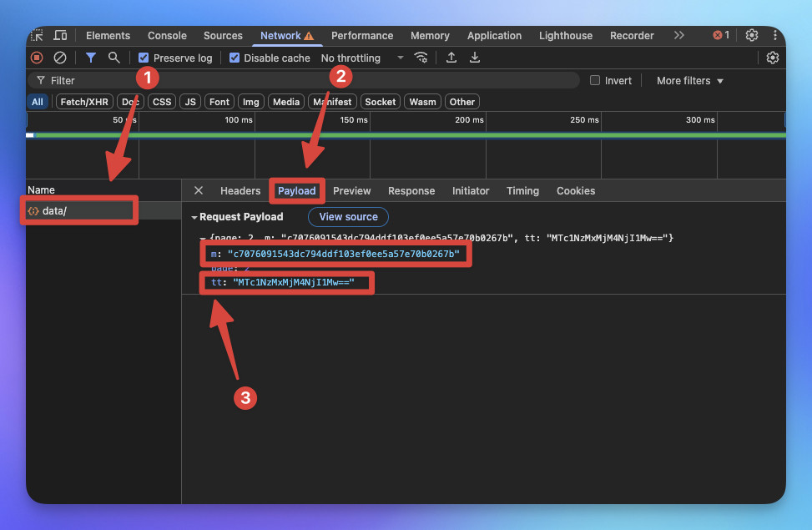Open the No throttling dropdown
The height and width of the screenshot is (530, 812).
tap(362, 58)
